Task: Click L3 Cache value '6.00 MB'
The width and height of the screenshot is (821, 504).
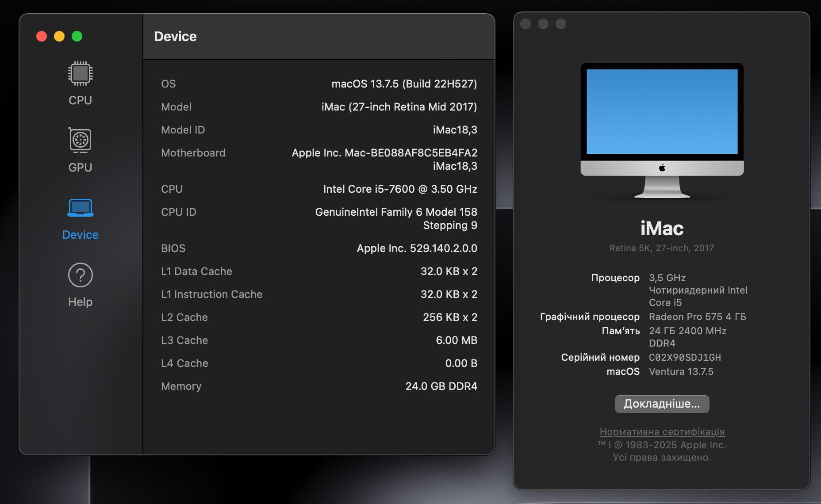Action: (457, 340)
